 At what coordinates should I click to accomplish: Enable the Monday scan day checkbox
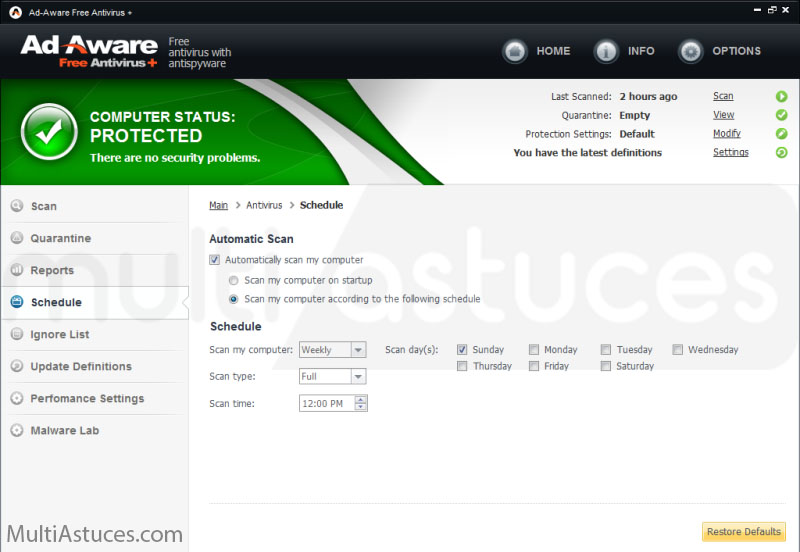coord(534,350)
